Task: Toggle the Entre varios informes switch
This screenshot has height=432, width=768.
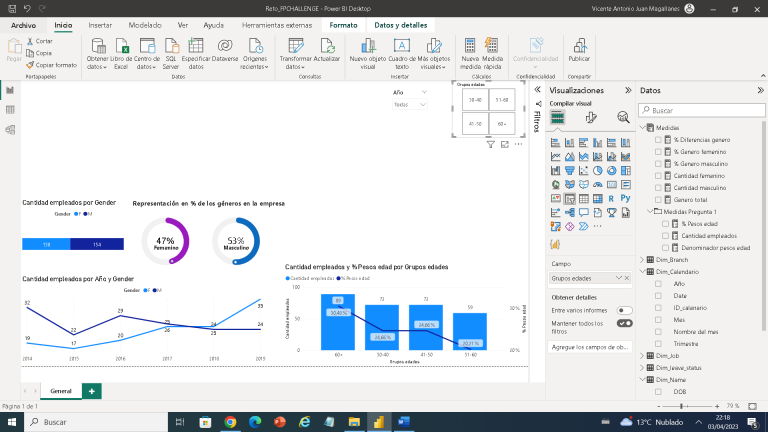Action: (x=624, y=311)
